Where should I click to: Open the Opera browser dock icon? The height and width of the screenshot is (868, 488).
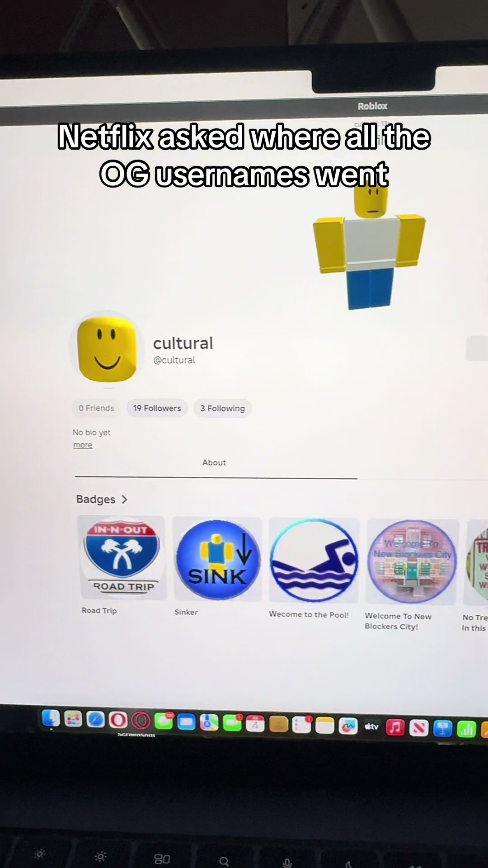tap(118, 720)
